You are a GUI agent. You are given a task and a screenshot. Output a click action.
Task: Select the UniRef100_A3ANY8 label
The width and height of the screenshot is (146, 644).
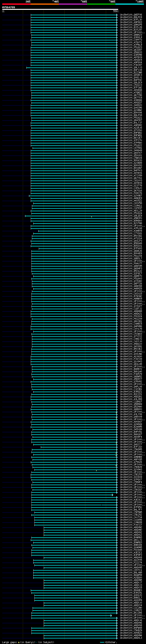point(131,231)
